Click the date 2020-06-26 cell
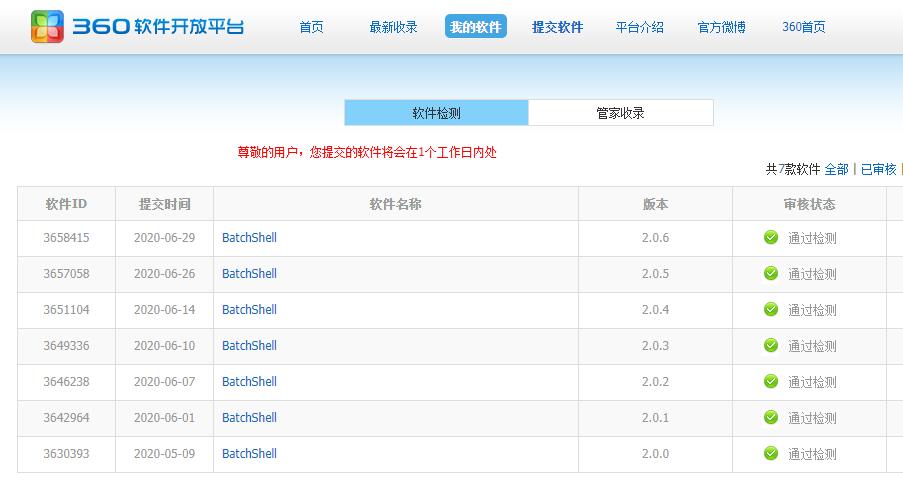 pos(165,274)
